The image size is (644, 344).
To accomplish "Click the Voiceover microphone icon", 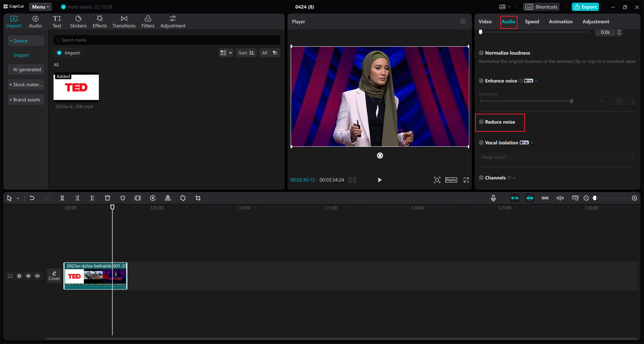I will pos(493,198).
